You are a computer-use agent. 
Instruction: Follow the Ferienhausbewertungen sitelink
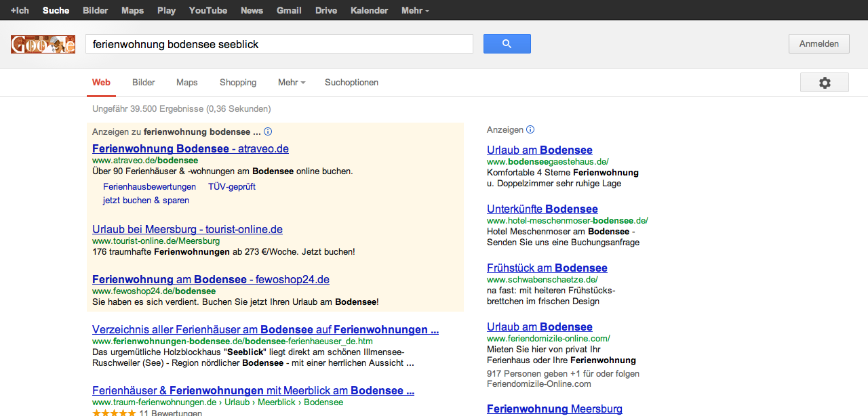coord(149,186)
